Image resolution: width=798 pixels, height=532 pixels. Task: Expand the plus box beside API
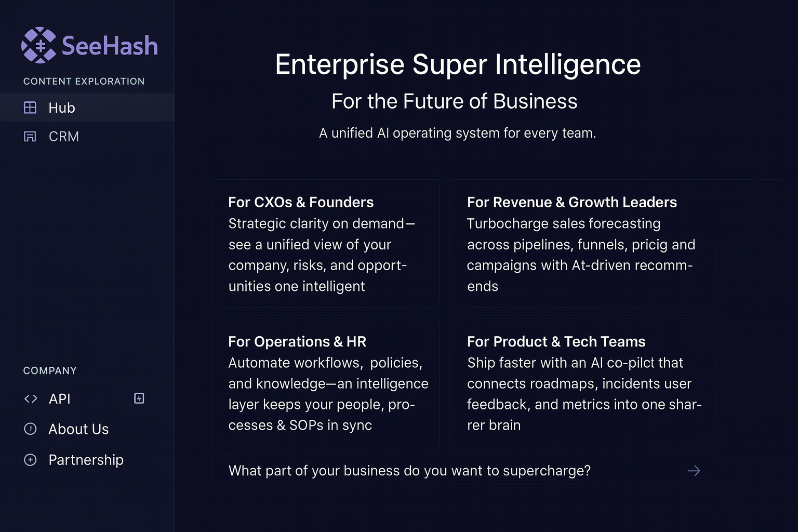pos(139,398)
